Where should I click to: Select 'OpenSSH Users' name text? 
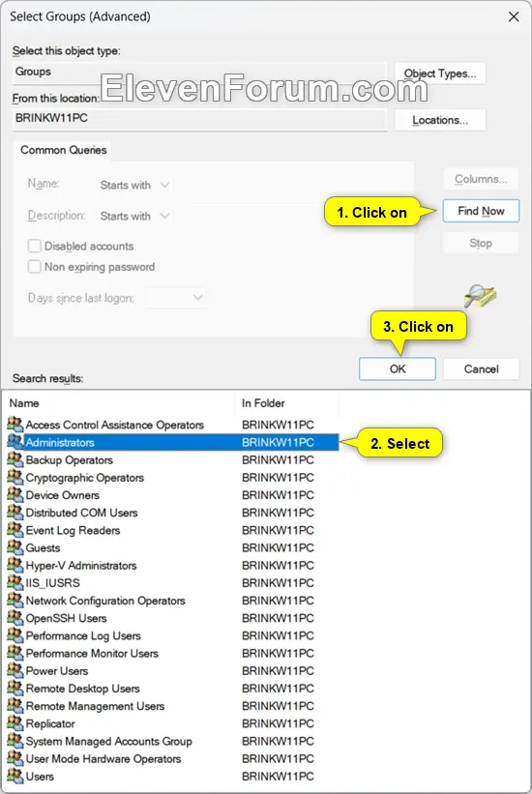(67, 618)
